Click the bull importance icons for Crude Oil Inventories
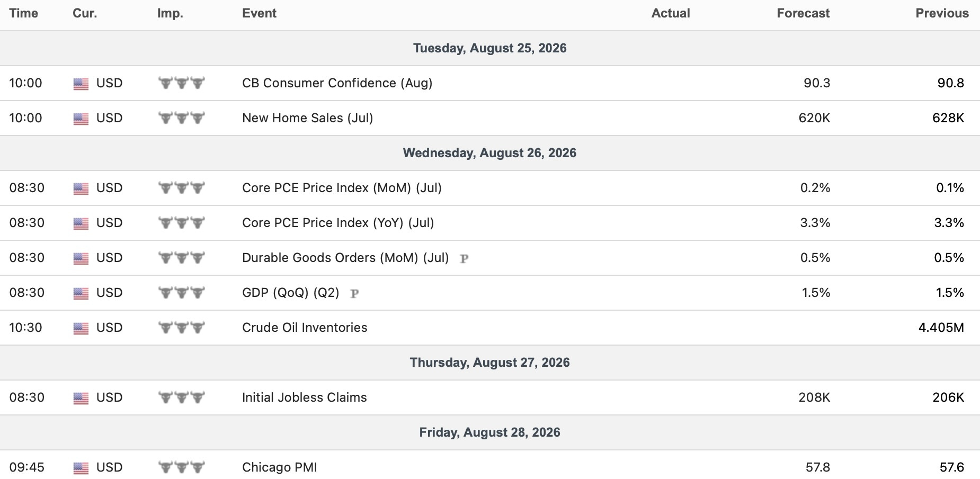This screenshot has width=980, height=479. [x=182, y=328]
